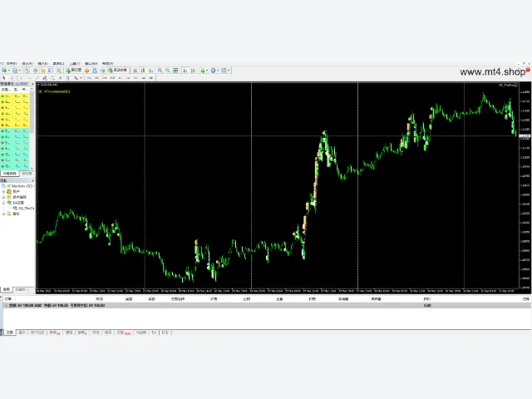Select the Vertical Line tool
This screenshot has height=399, width=532.
tap(21, 77)
